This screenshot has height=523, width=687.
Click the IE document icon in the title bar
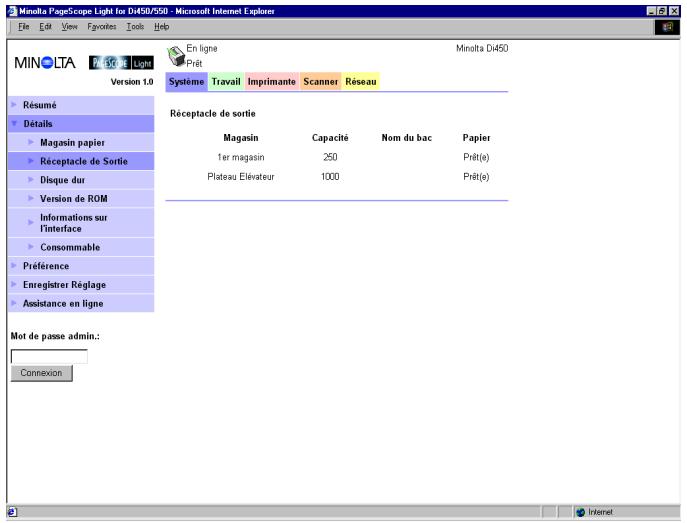pyautogui.click(x=12, y=11)
